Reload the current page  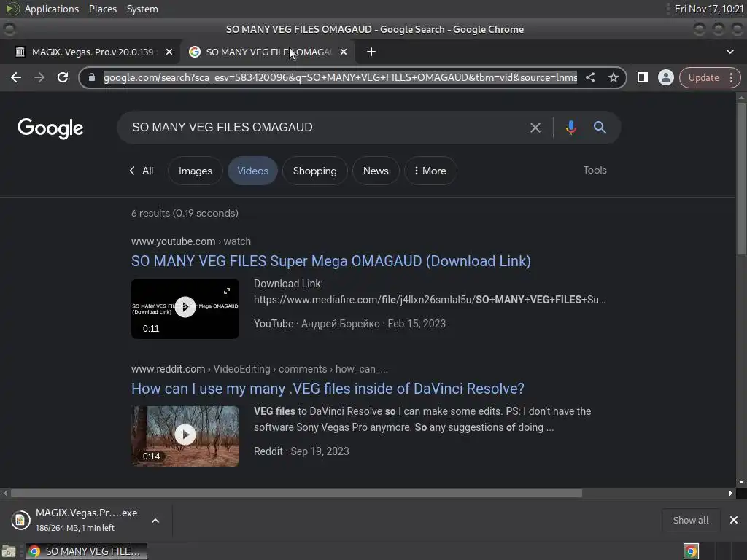(63, 77)
